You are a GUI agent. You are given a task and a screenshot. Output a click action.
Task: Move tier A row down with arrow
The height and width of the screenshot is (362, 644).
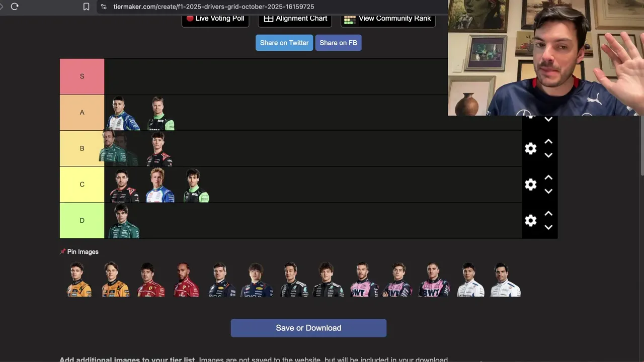pos(548,120)
